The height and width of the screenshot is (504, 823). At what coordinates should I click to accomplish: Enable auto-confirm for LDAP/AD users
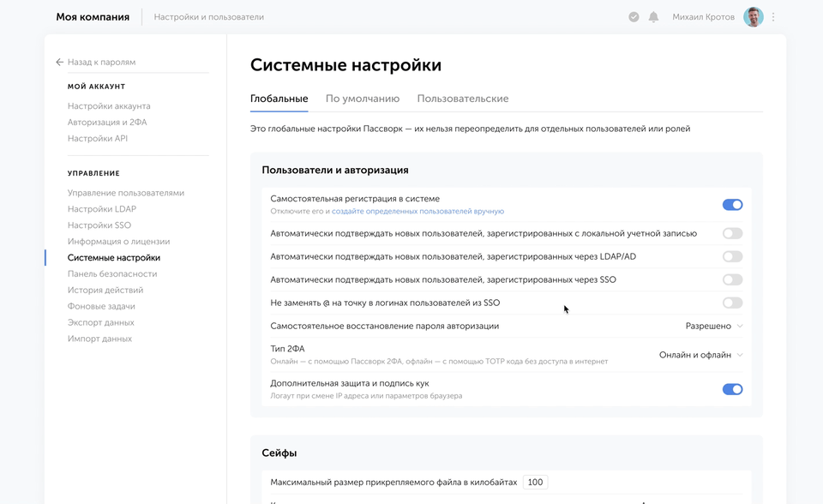(x=732, y=256)
